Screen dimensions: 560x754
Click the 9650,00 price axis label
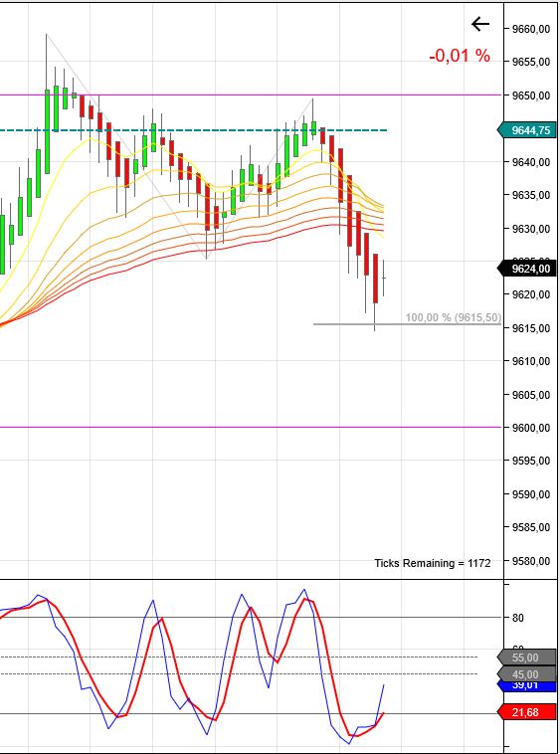tap(531, 95)
